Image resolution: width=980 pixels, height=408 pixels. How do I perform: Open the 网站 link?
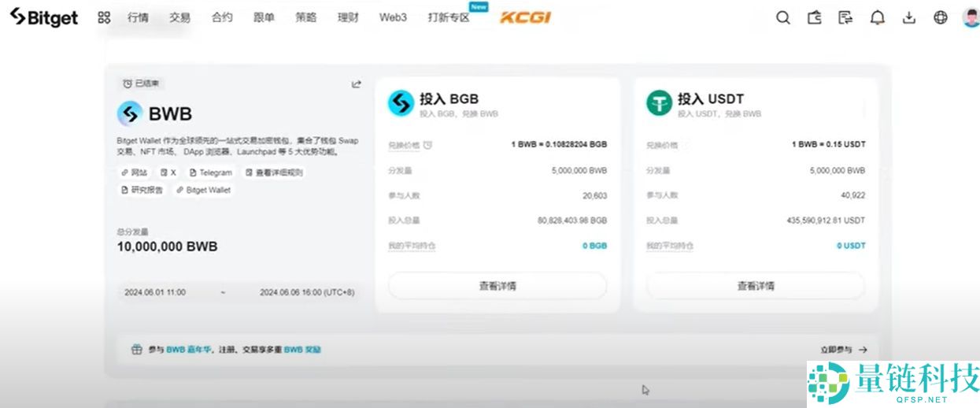pyautogui.click(x=134, y=172)
